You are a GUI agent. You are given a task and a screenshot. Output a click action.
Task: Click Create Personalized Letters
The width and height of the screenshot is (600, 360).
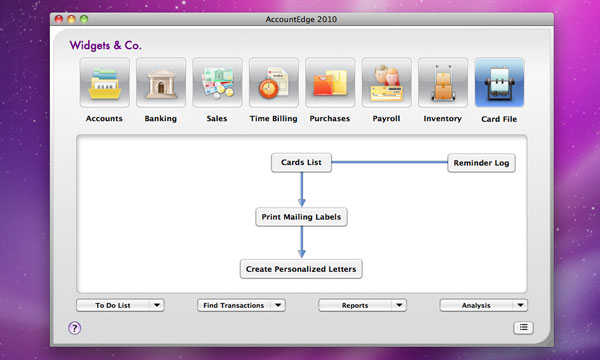[301, 269]
